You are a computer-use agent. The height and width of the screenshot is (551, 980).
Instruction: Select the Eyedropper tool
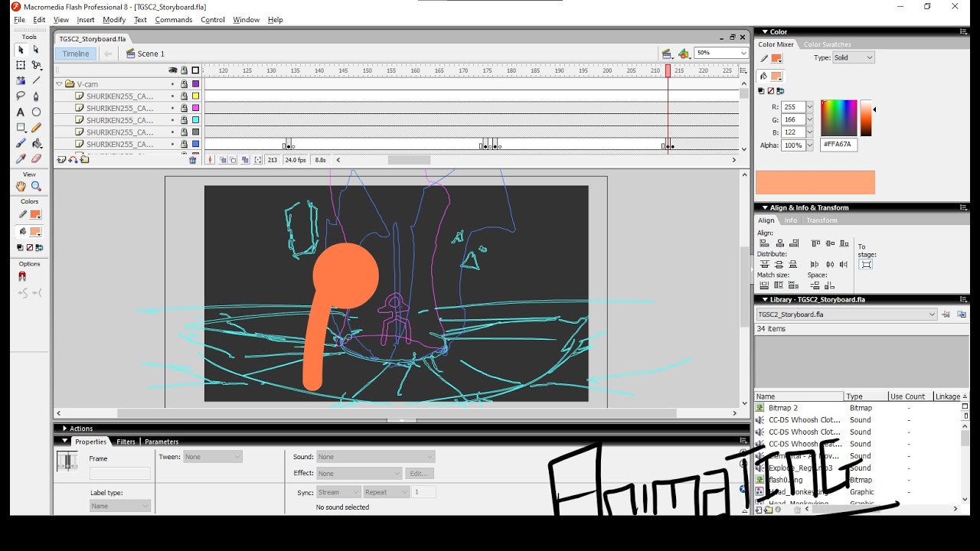click(21, 159)
